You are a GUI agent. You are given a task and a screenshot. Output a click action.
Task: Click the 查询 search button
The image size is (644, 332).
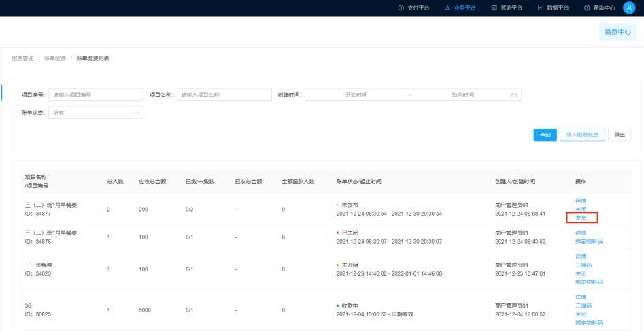click(x=545, y=135)
